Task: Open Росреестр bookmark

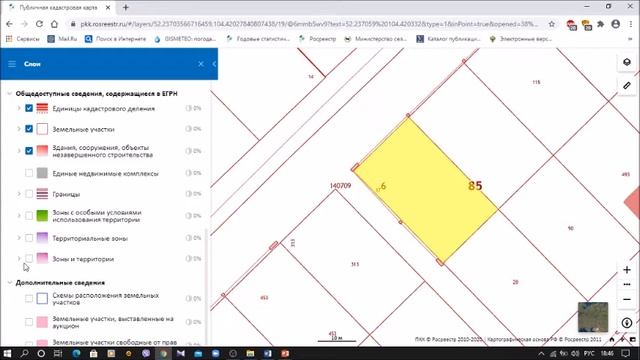Action: [x=318, y=39]
